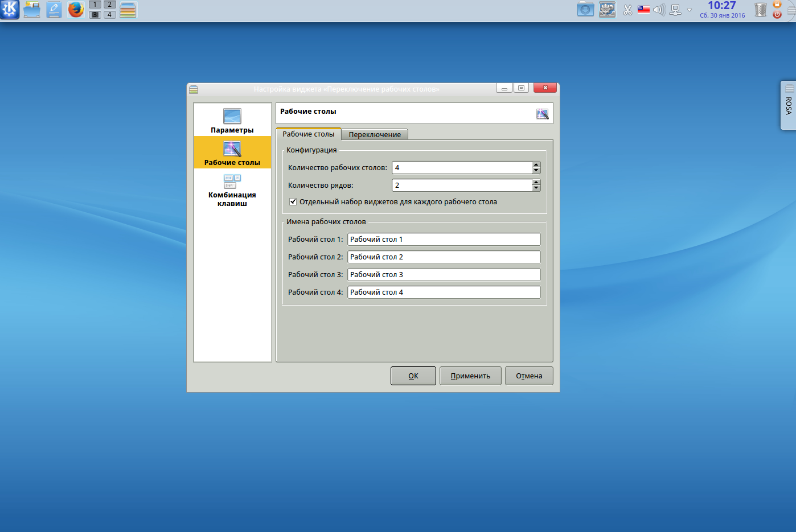The image size is (796, 532).
Task: Click the Применить button
Action: coord(470,376)
